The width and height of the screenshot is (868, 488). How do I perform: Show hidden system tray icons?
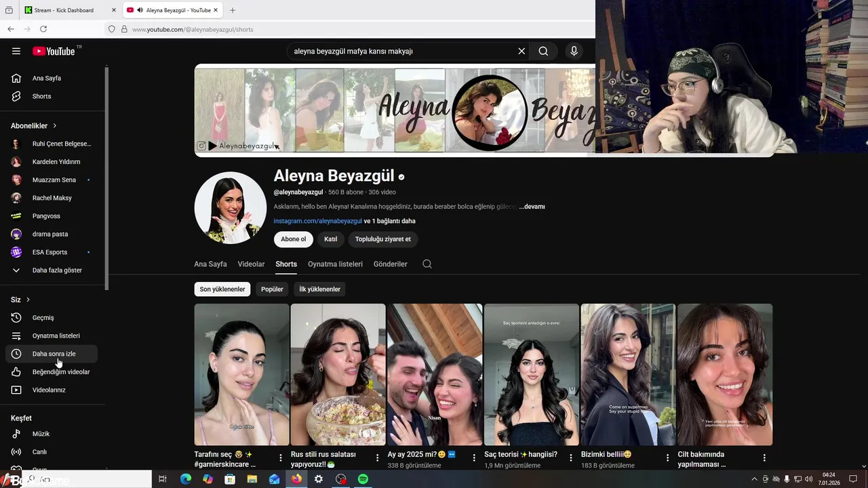754,479
